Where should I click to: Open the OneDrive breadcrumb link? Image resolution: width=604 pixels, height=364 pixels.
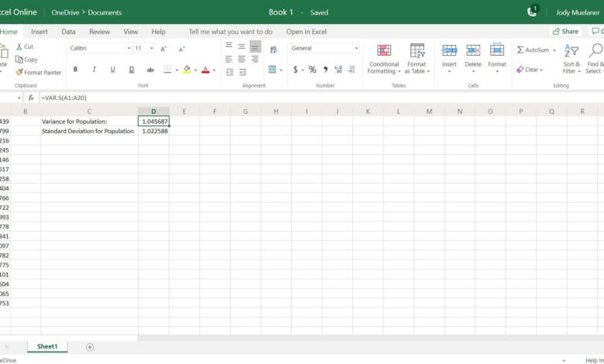[x=65, y=12]
